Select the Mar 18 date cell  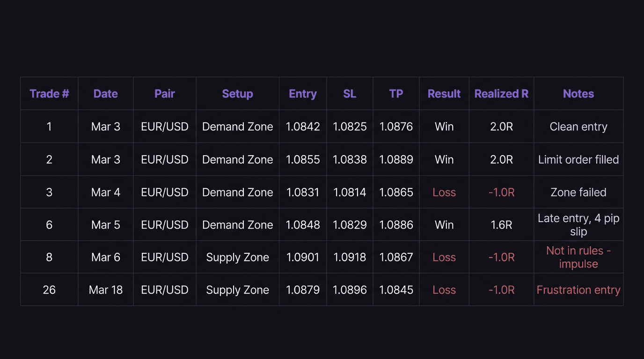[105, 290]
